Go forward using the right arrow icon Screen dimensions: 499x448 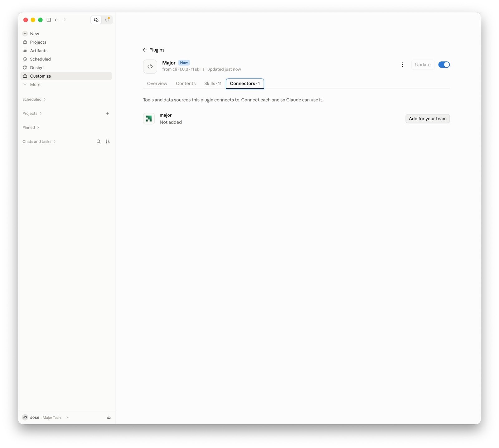pos(64,20)
